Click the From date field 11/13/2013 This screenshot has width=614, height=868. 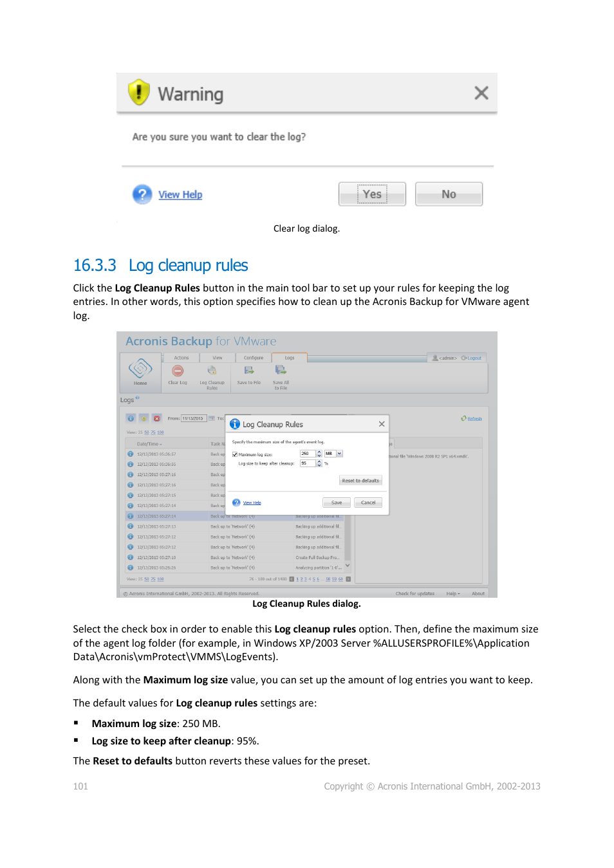pyautogui.click(x=194, y=418)
